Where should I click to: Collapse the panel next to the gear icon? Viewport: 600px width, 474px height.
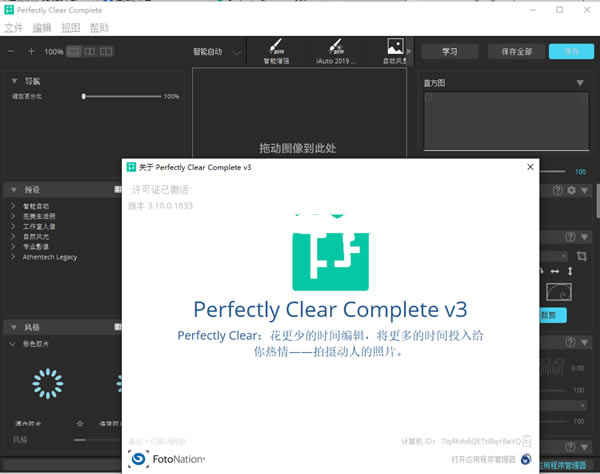click(584, 190)
